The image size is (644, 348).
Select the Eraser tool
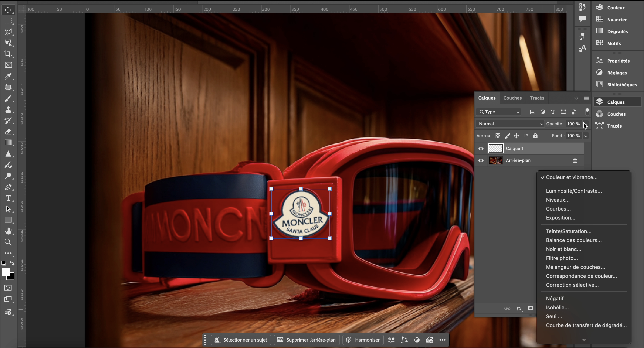pyautogui.click(x=8, y=131)
